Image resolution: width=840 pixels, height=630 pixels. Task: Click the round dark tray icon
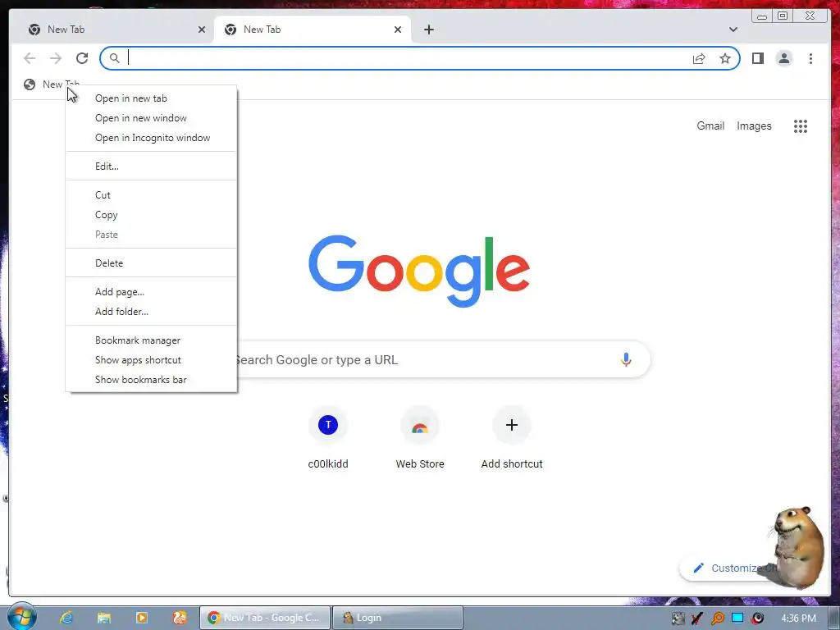[757, 619]
